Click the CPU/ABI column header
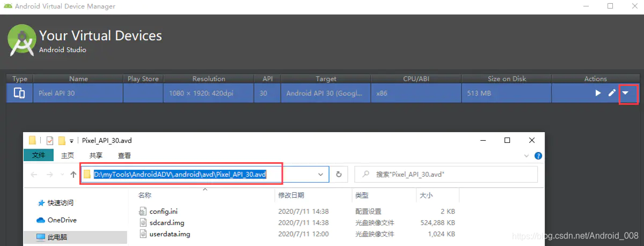This screenshot has width=644, height=246. pyautogui.click(x=416, y=78)
